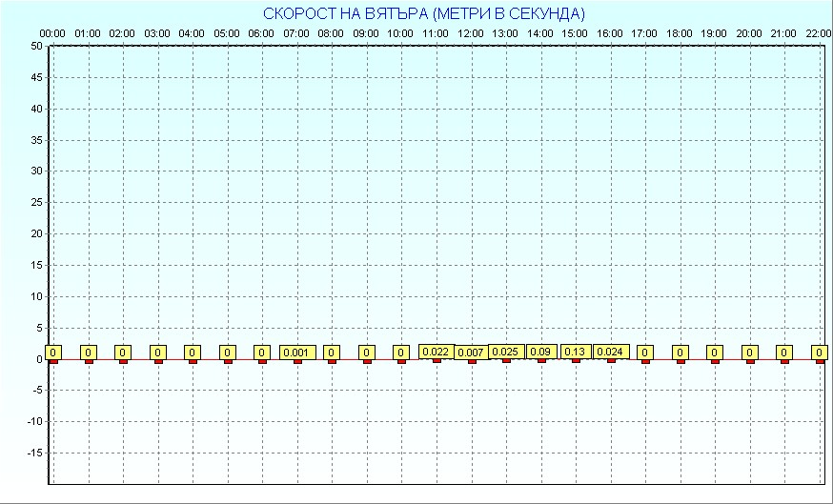
Task: Select the 22:00 time axis label
Action: 818,33
